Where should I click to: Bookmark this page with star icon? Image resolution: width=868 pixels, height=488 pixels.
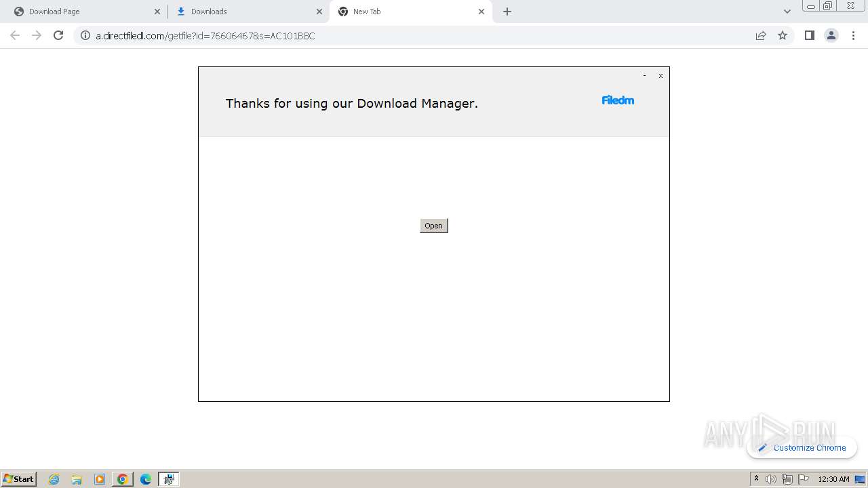[783, 36]
